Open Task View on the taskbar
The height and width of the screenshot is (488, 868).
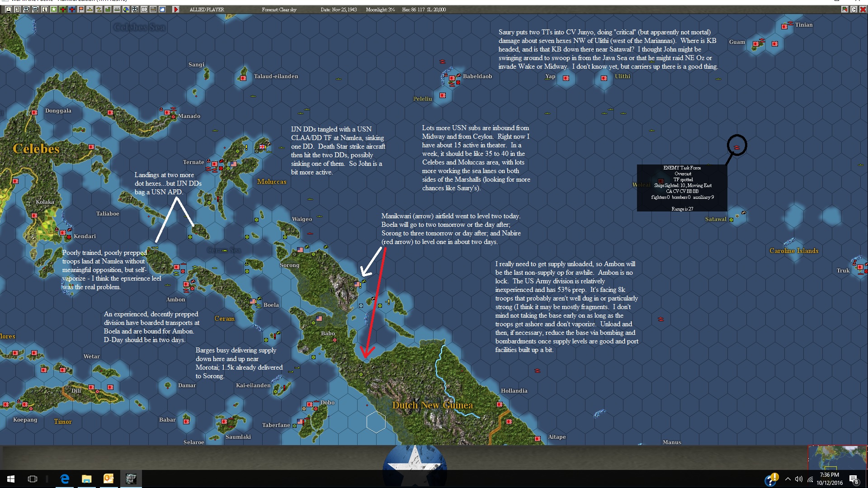tap(33, 479)
